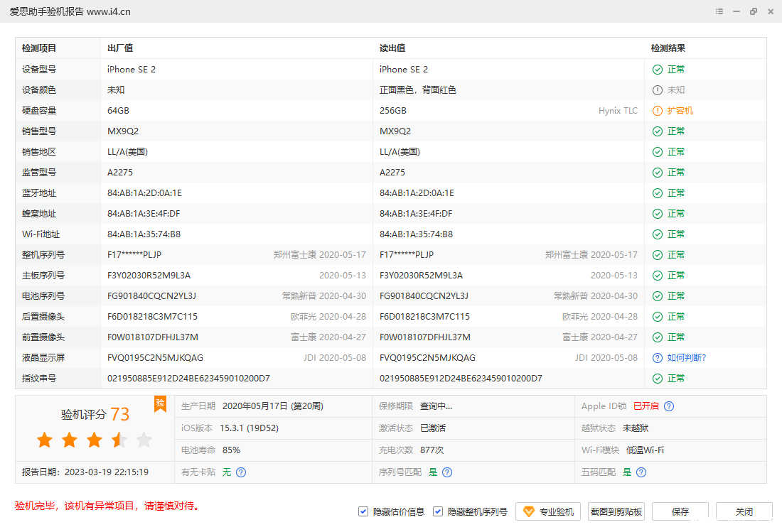Screen dimensions: 782x532
Task: Click the green check icon in 销售地区 row
Action: 658,152
